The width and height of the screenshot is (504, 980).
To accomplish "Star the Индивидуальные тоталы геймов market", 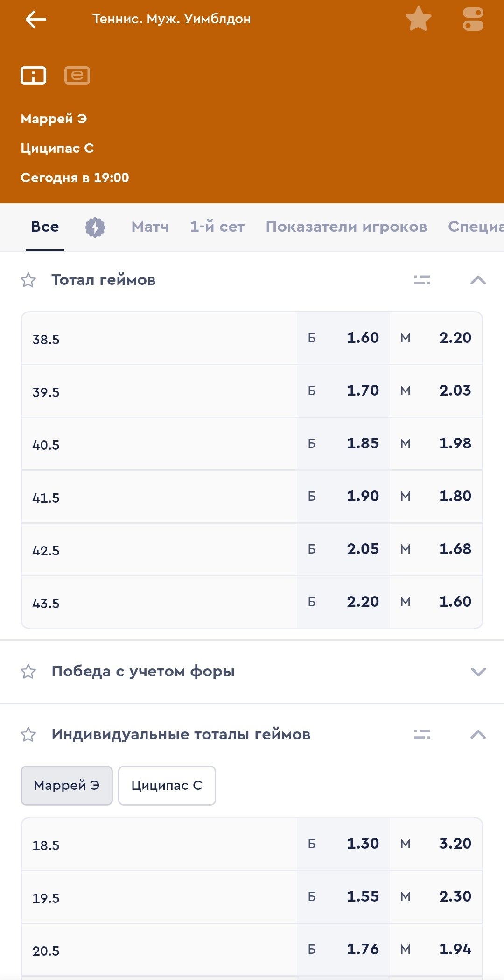I will (x=28, y=735).
